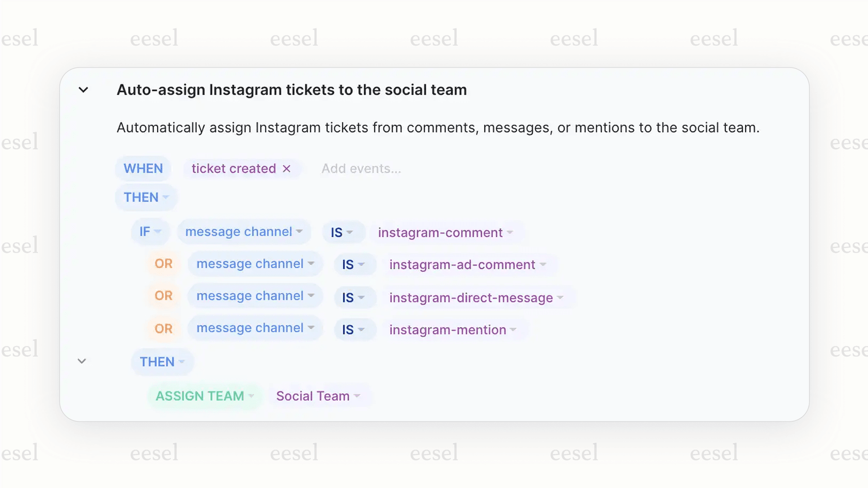
Task: Change the Social Team assignment target
Action: [319, 396]
